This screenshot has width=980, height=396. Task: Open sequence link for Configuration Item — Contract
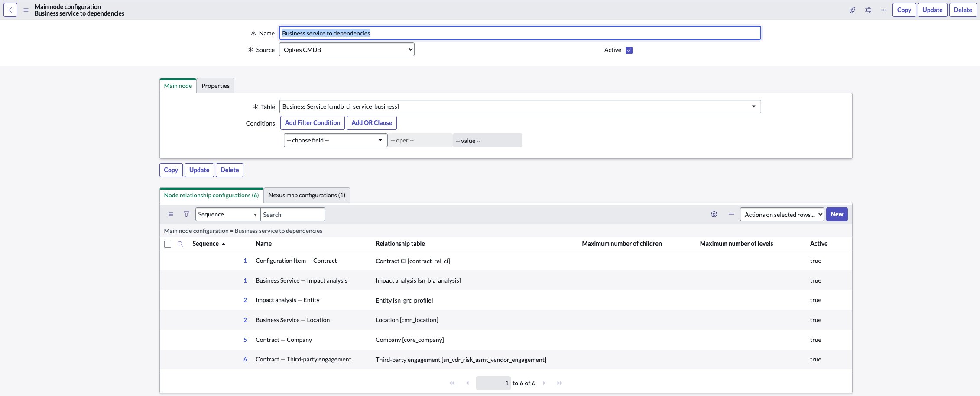[x=245, y=261]
